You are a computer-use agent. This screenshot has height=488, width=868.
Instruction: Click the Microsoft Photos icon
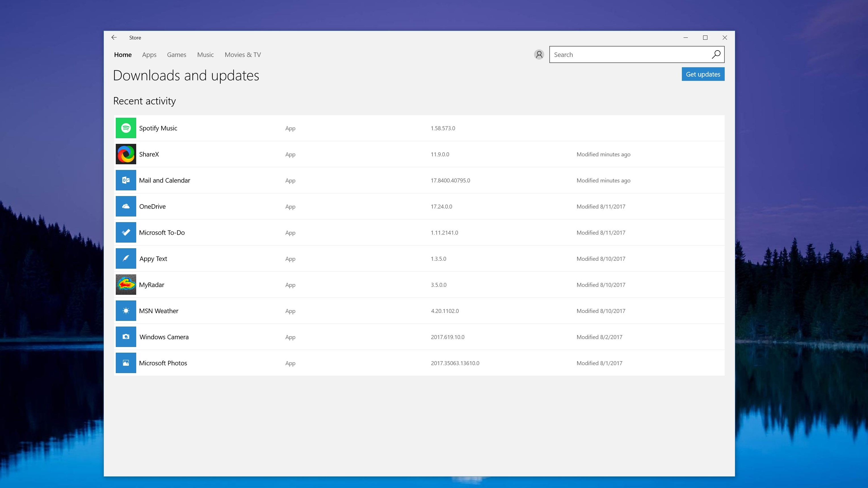[126, 363]
